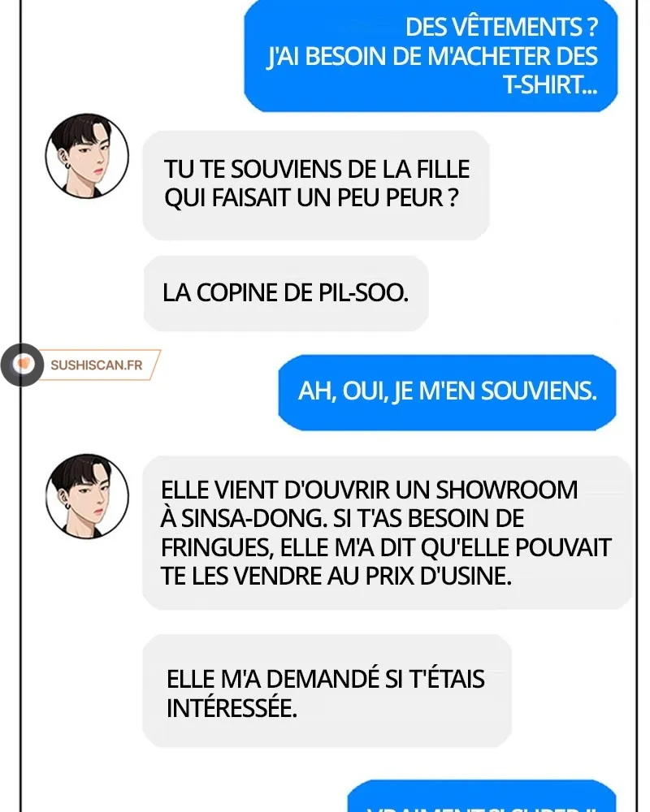Click the word 'FRINGUES,' in the long grey message
This screenshot has height=812, width=650.
point(217,547)
